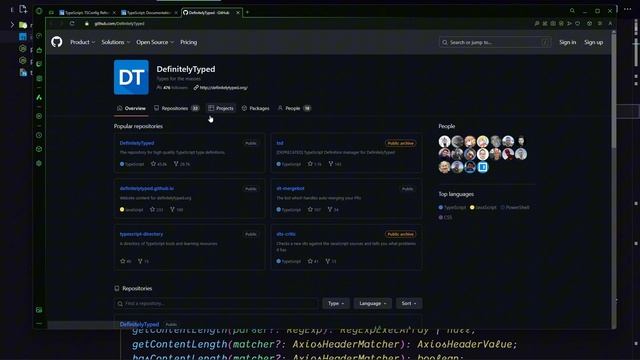Open the definitelytyped.github.io repository
This screenshot has width=640, height=360.
(147, 189)
